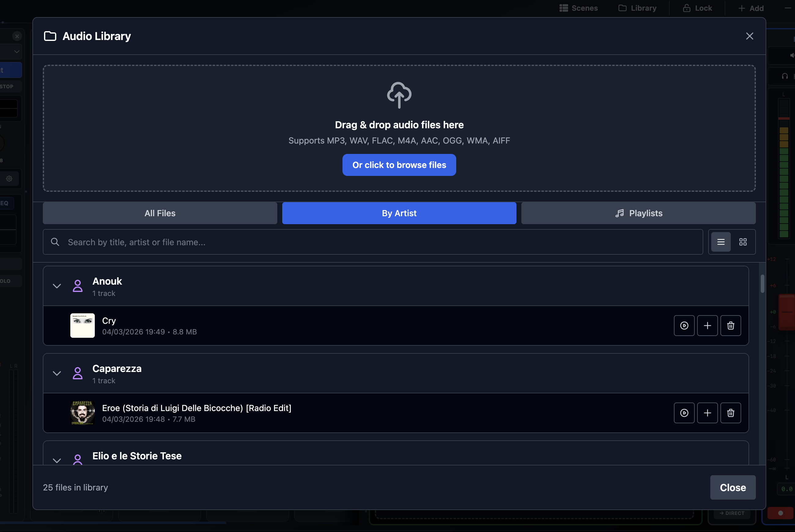
Task: Click Or click to browse files
Action: point(399,165)
